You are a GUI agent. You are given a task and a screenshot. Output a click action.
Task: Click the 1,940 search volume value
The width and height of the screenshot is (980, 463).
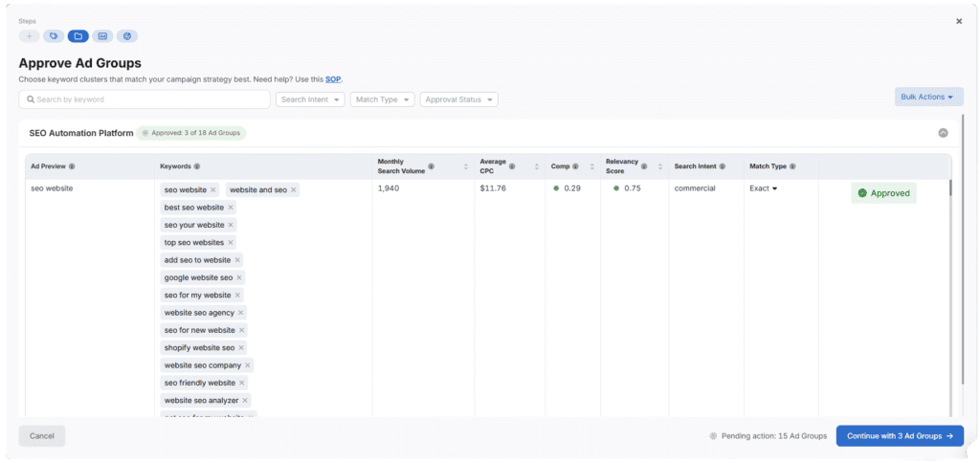389,188
